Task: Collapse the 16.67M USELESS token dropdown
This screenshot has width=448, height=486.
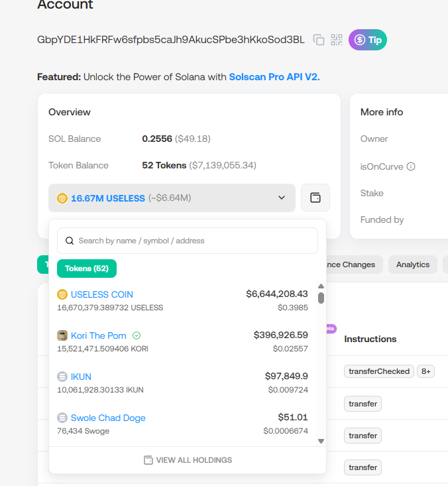Action: [x=172, y=198]
